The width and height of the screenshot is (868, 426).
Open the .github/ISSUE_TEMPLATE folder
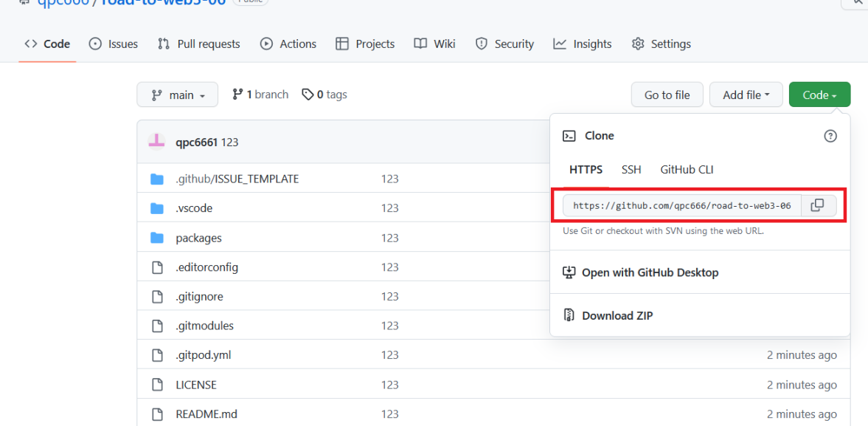[x=237, y=179]
